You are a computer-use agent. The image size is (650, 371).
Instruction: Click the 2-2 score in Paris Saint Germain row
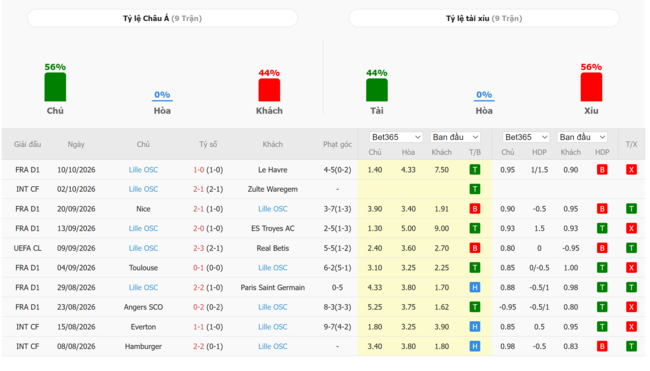[199, 287]
